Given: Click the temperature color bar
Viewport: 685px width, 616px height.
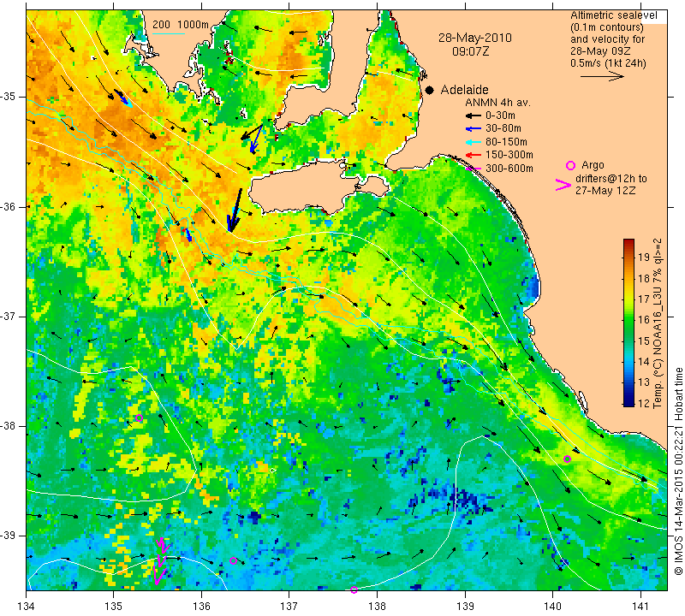Looking at the screenshot, I should click(628, 323).
